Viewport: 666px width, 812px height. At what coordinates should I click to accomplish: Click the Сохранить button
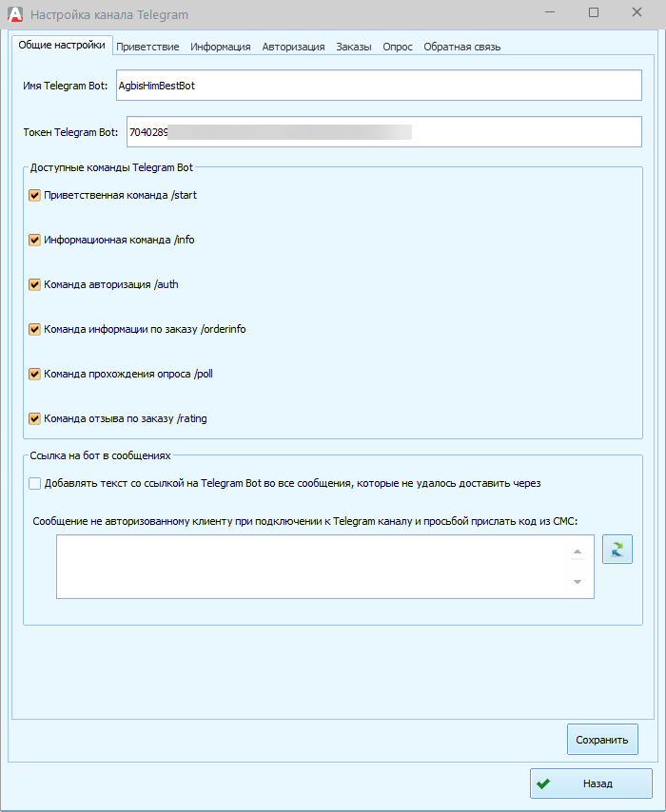click(602, 739)
